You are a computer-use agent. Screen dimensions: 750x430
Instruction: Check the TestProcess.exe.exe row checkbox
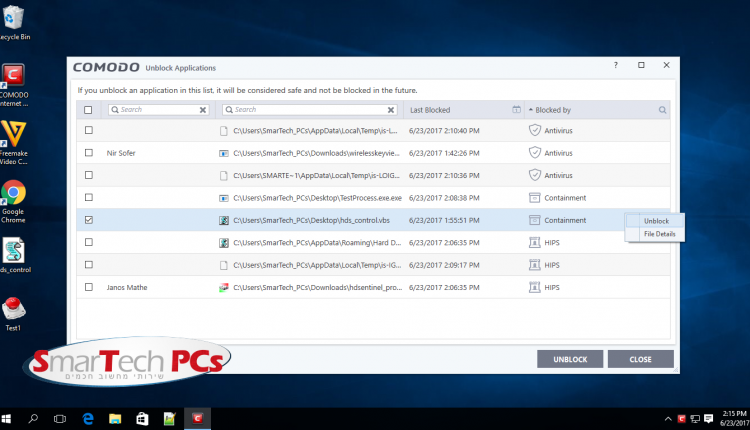click(x=88, y=197)
